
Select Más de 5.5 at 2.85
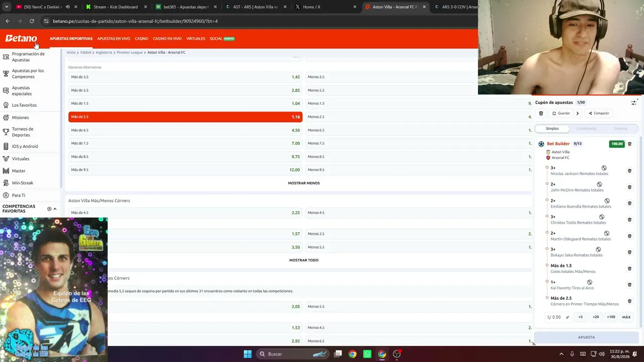pos(185,90)
